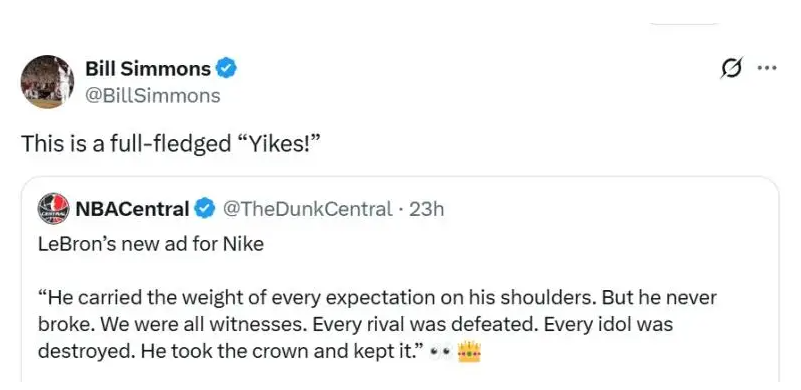Click the gold crown emoji
Image resolution: width=801 pixels, height=390 pixels.
pos(469,352)
